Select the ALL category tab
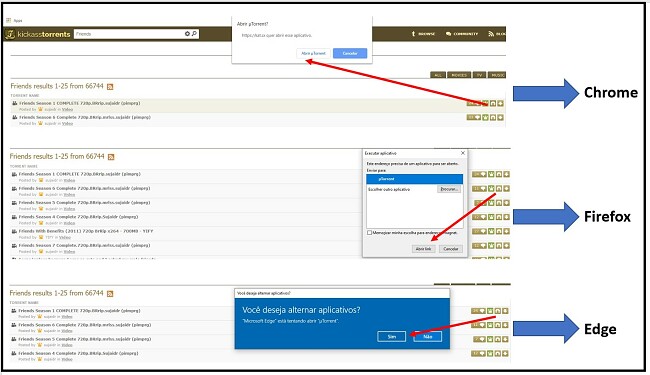 tap(438, 75)
